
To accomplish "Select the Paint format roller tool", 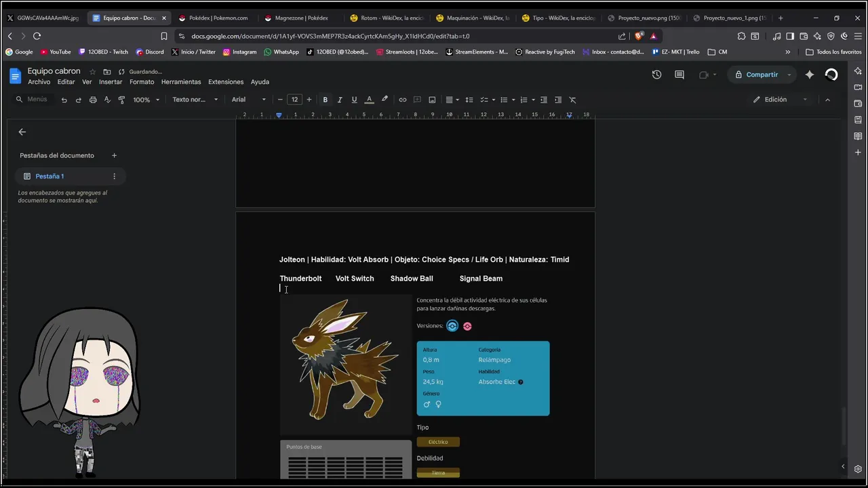I will click(121, 100).
